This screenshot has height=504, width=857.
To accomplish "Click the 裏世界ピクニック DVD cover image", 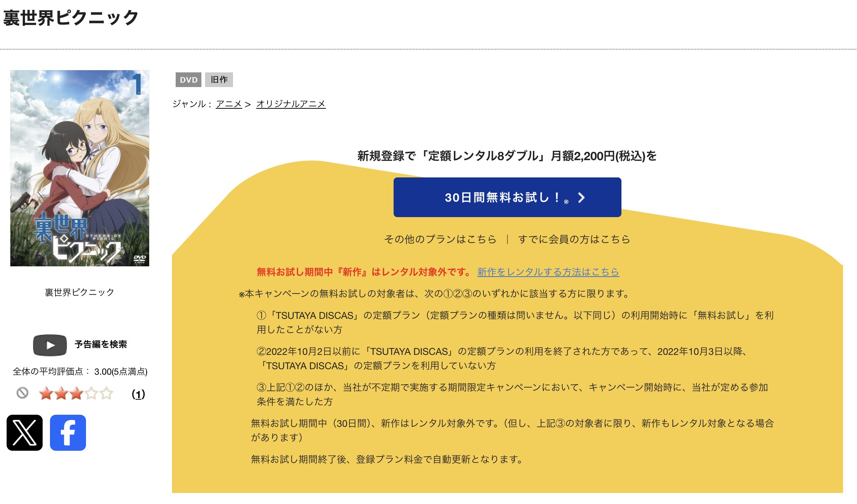I will (80, 168).
